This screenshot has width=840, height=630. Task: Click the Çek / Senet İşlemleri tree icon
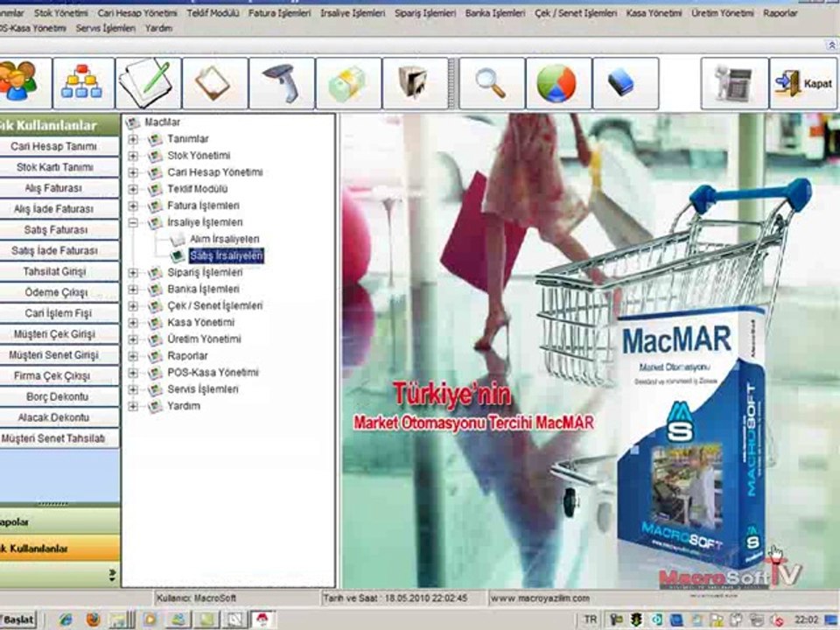(155, 306)
